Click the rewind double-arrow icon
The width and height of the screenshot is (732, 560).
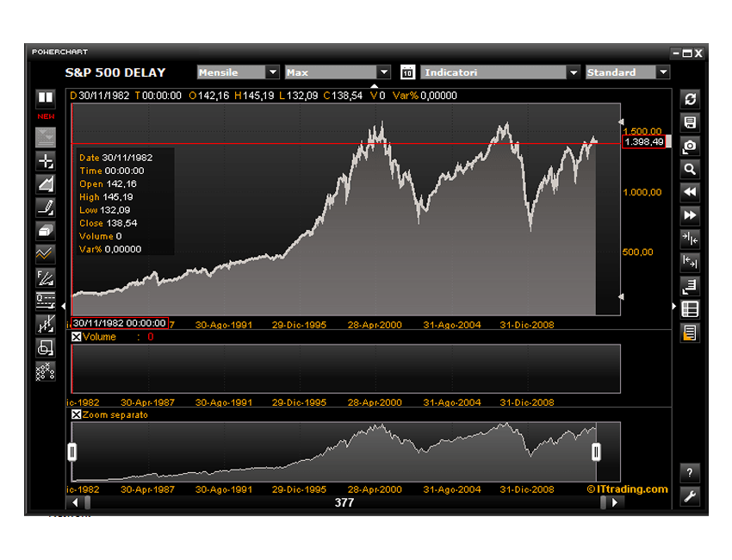click(x=690, y=192)
